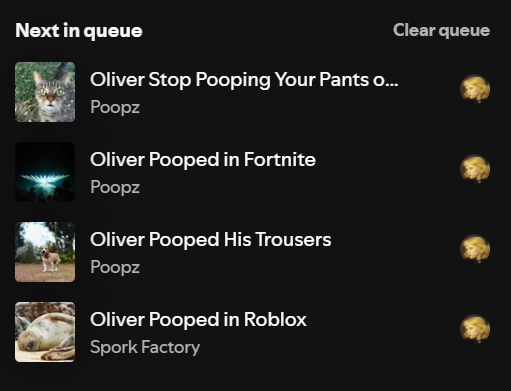Click the user avatar beside Oliver Pooped in Roblox
The image size is (511, 391).
point(475,329)
